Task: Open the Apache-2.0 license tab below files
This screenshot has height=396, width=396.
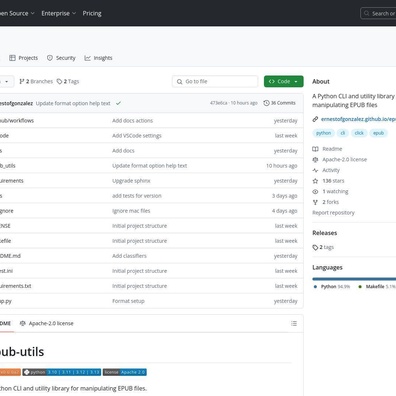Action: coord(47,323)
